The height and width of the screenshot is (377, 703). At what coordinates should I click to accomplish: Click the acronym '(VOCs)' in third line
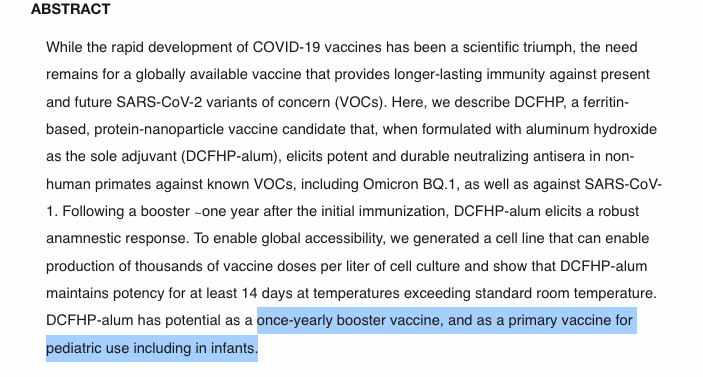(x=360, y=102)
